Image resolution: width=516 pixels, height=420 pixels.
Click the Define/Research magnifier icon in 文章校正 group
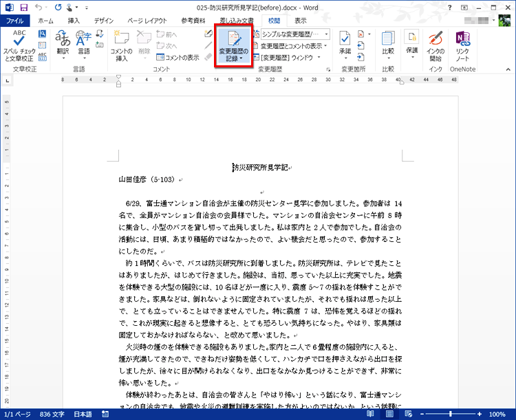click(42, 34)
